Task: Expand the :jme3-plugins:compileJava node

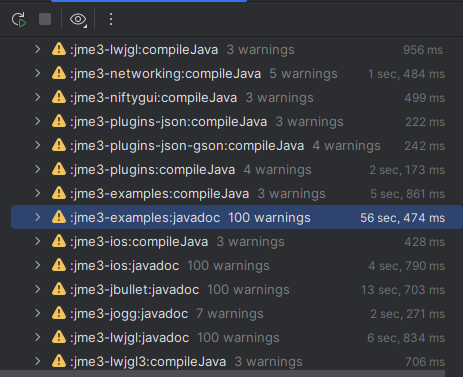Action: point(38,170)
